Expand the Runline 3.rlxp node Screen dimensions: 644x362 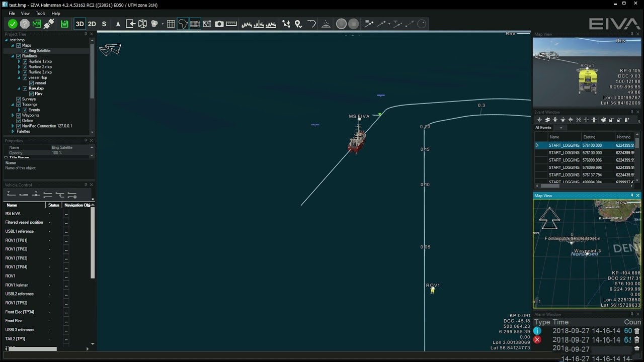coord(19,72)
